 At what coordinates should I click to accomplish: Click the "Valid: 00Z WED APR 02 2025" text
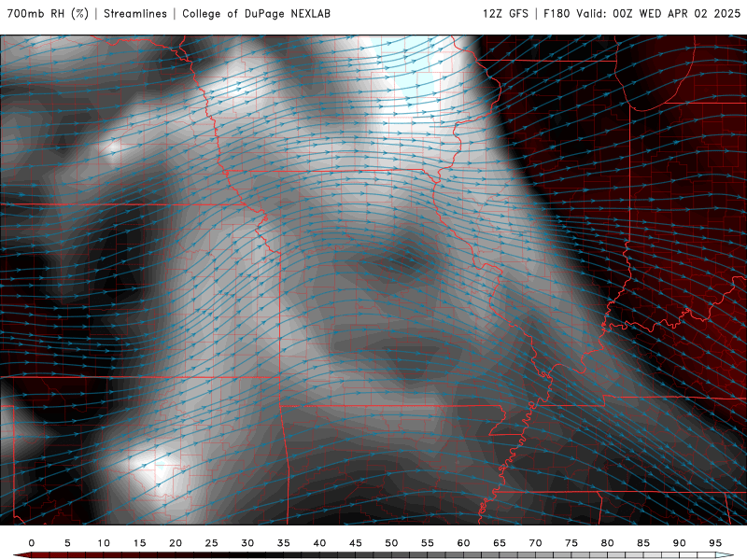[658, 14]
